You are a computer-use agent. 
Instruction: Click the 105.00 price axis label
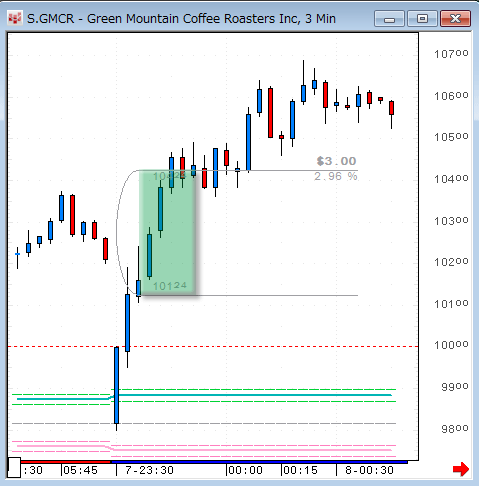tap(451, 137)
